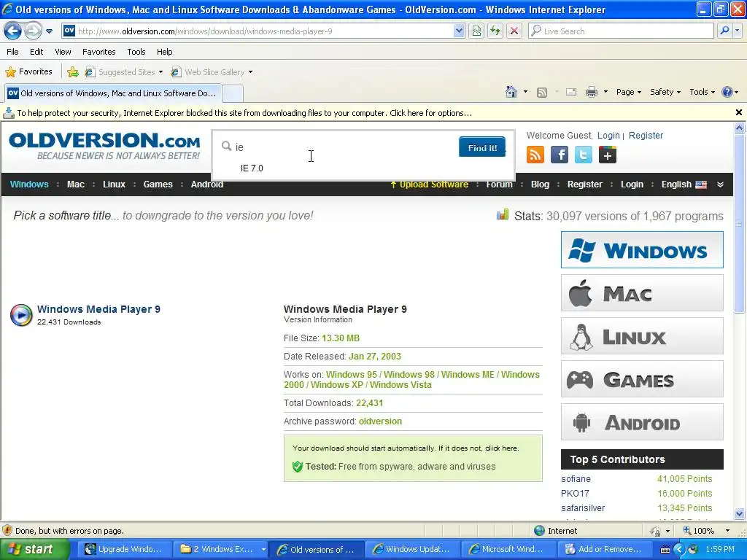The image size is (747, 560).
Task: Open the View menu
Action: (x=63, y=52)
